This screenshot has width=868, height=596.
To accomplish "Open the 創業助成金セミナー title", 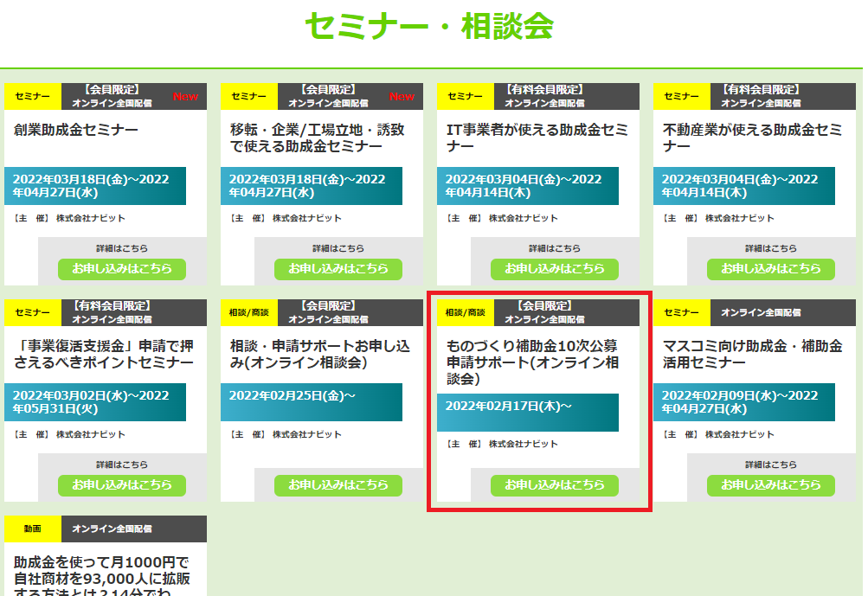I will [76, 131].
